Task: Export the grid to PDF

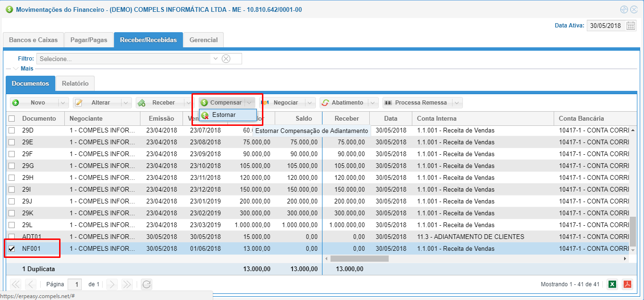Action: [627, 284]
